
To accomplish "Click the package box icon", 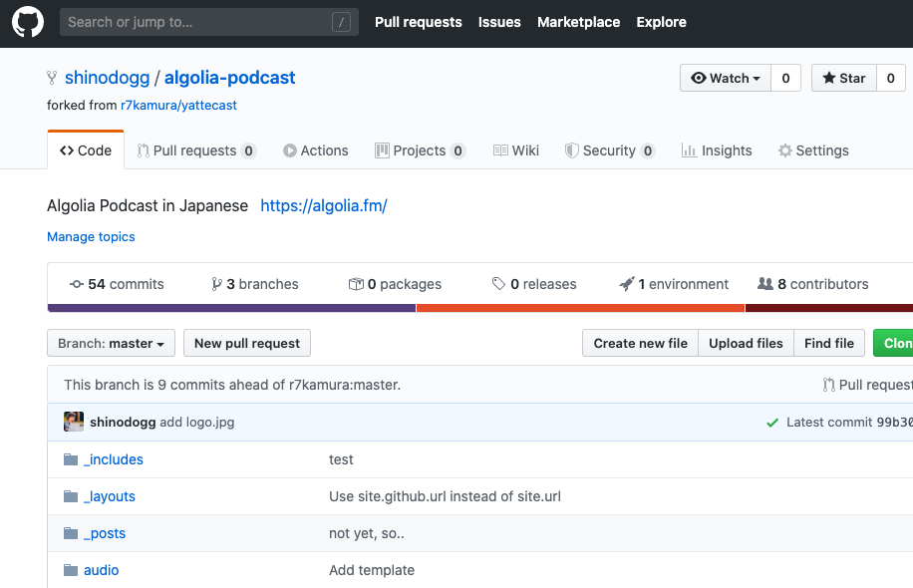I will (x=356, y=284).
